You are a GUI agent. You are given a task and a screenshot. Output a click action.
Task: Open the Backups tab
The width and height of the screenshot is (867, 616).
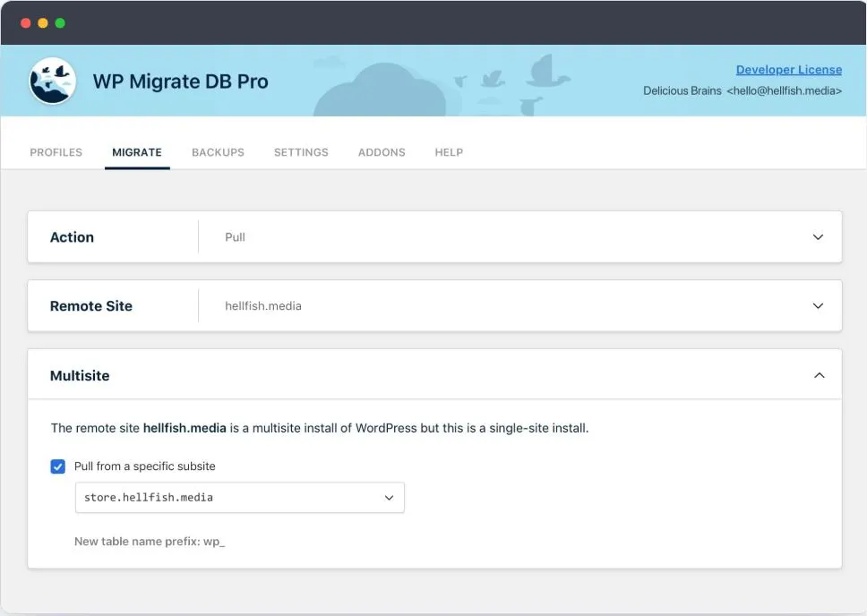pyautogui.click(x=218, y=152)
